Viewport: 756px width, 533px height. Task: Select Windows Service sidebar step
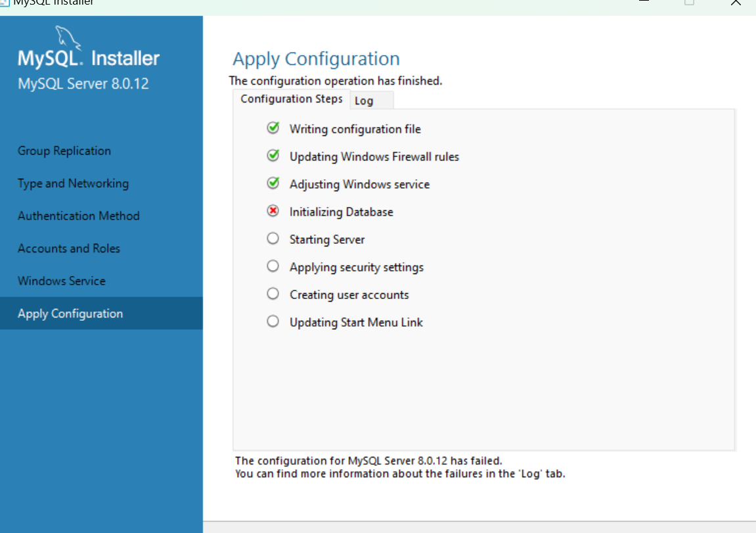click(x=62, y=281)
